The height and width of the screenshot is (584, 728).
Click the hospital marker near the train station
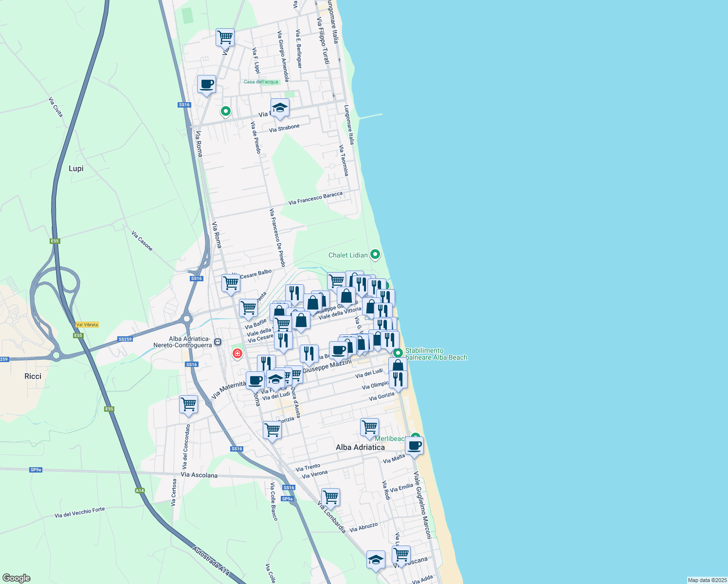click(237, 353)
